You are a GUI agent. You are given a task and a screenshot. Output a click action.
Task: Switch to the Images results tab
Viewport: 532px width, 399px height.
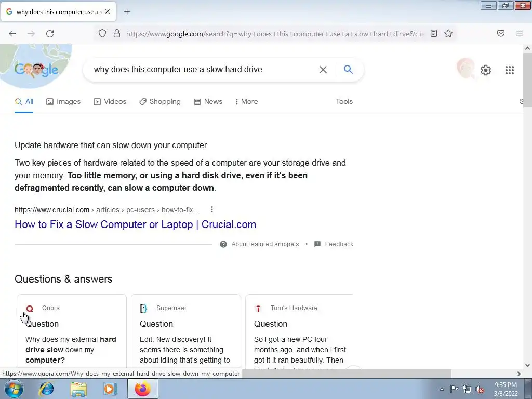tap(63, 101)
